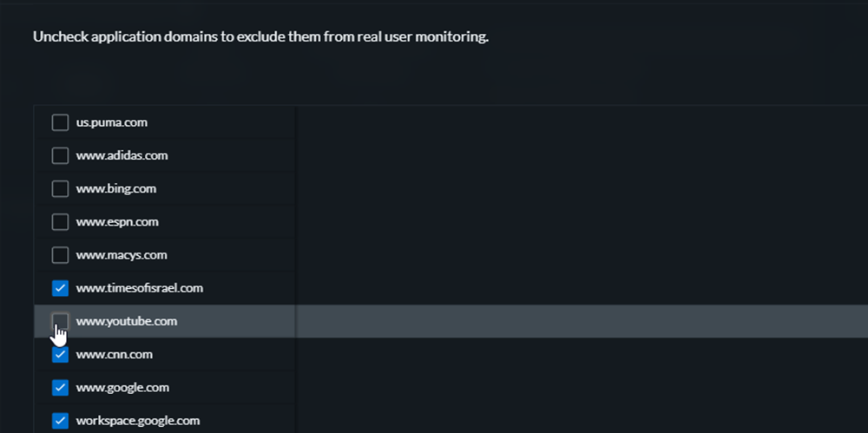The height and width of the screenshot is (433, 868).
Task: Check the us.puma.com checkbox
Action: (x=60, y=122)
